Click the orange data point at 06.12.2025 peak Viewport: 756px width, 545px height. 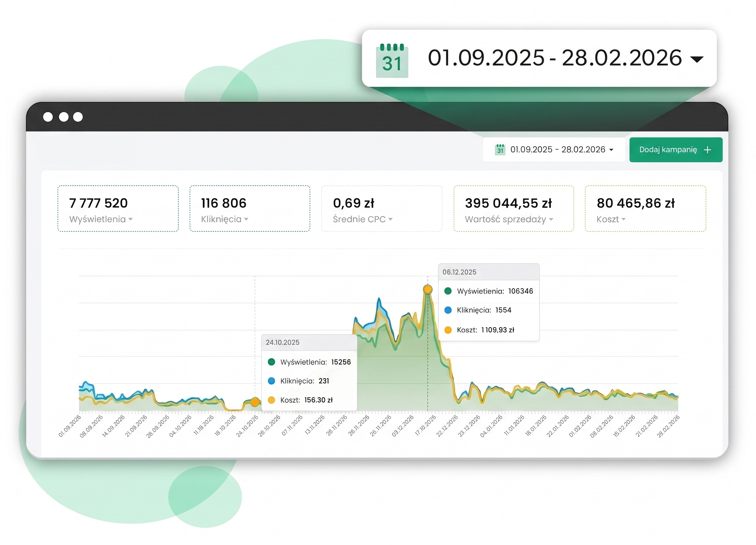pos(428,289)
